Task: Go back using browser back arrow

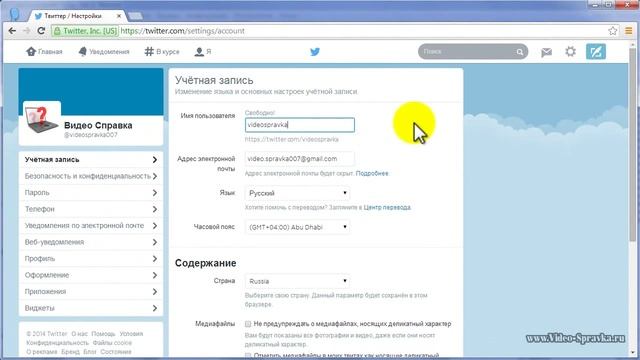Action: point(12,31)
